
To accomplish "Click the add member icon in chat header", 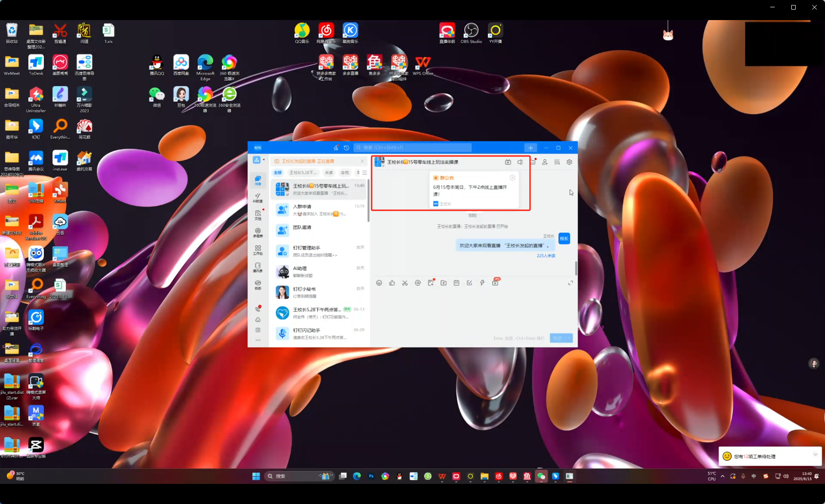I will [x=545, y=162].
